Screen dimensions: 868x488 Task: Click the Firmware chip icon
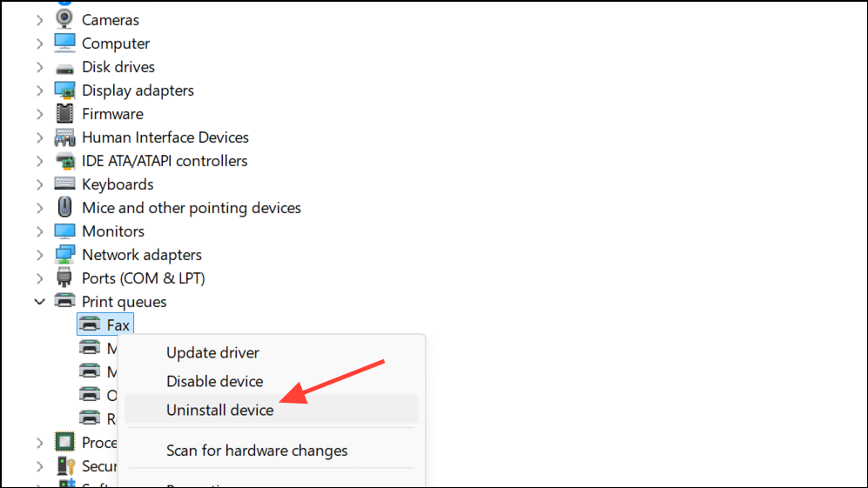(64, 114)
